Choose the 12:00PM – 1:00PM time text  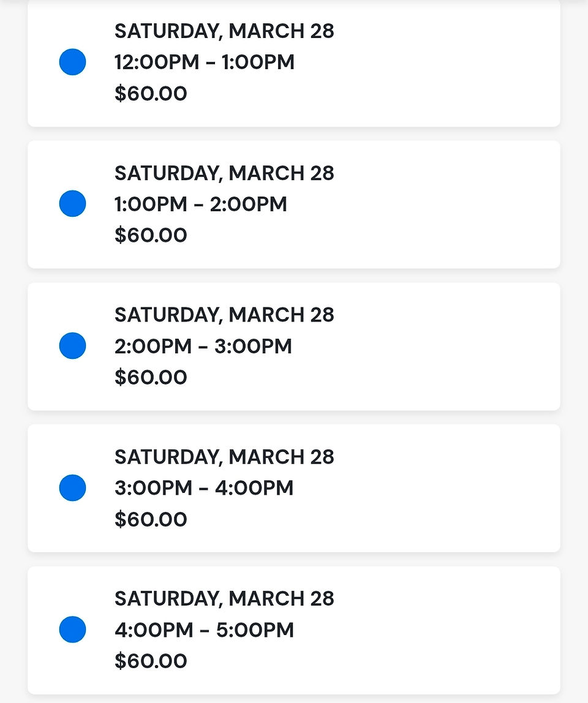(x=205, y=62)
